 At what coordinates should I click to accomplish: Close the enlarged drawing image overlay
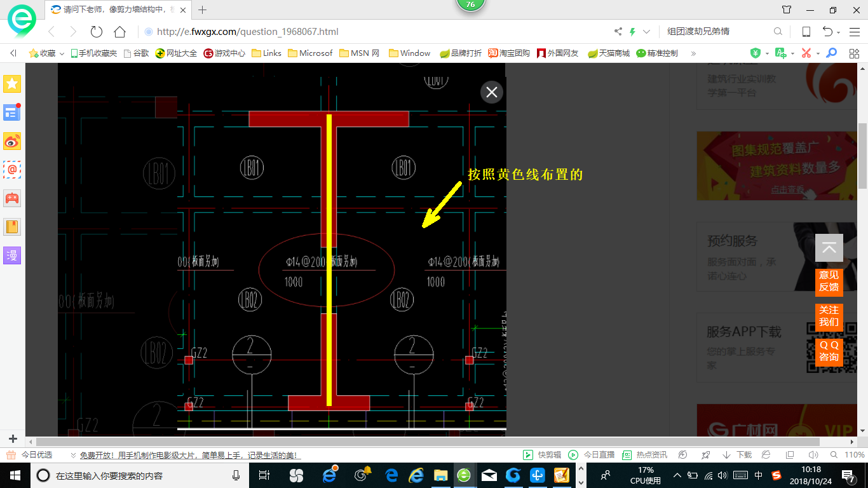click(491, 92)
